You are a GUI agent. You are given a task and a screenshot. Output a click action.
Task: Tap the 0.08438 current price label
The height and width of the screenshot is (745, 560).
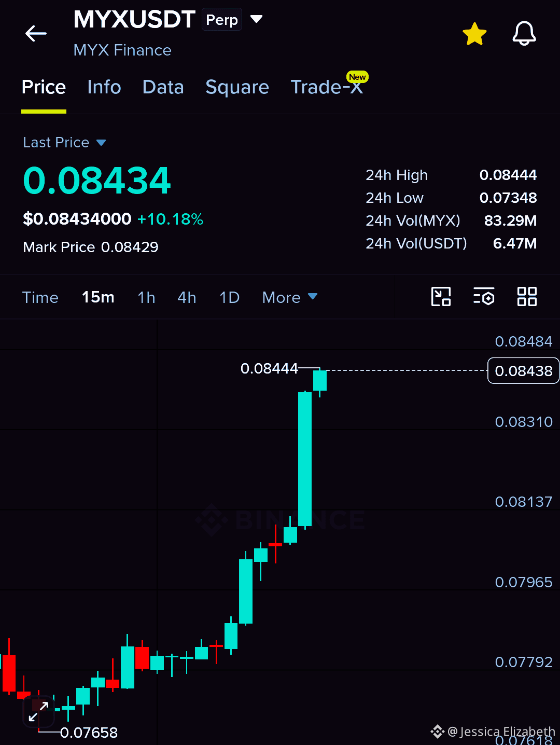point(523,371)
